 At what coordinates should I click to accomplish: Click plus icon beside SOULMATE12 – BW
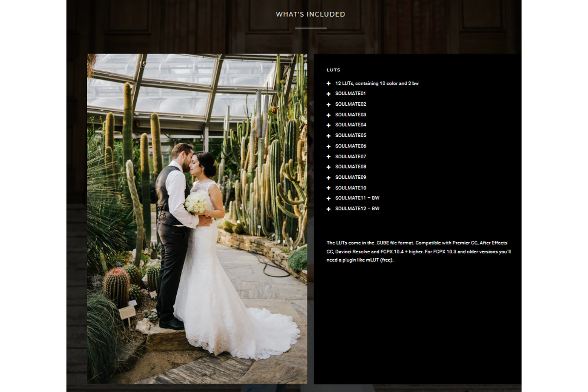click(x=328, y=209)
